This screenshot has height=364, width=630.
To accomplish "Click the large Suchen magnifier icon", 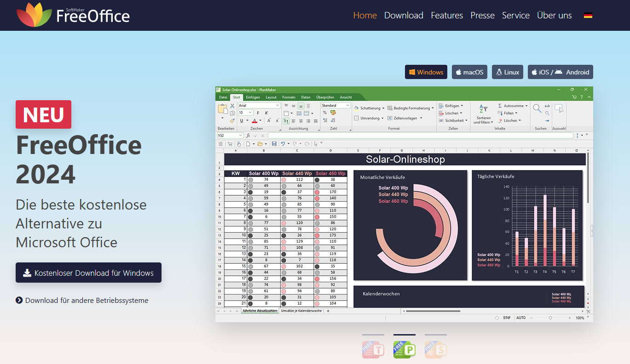I will [x=537, y=108].
